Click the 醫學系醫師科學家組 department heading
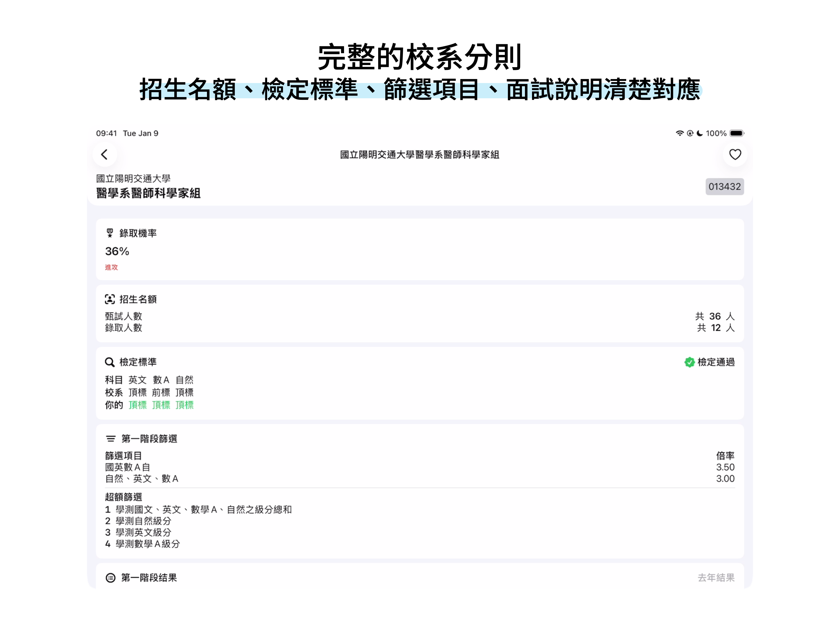The image size is (840, 630). pos(148,193)
